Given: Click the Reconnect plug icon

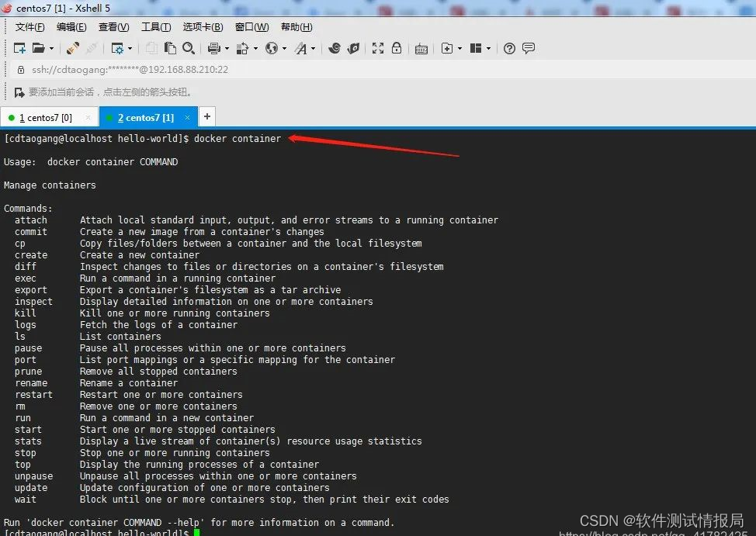Looking at the screenshot, I should tap(73, 48).
